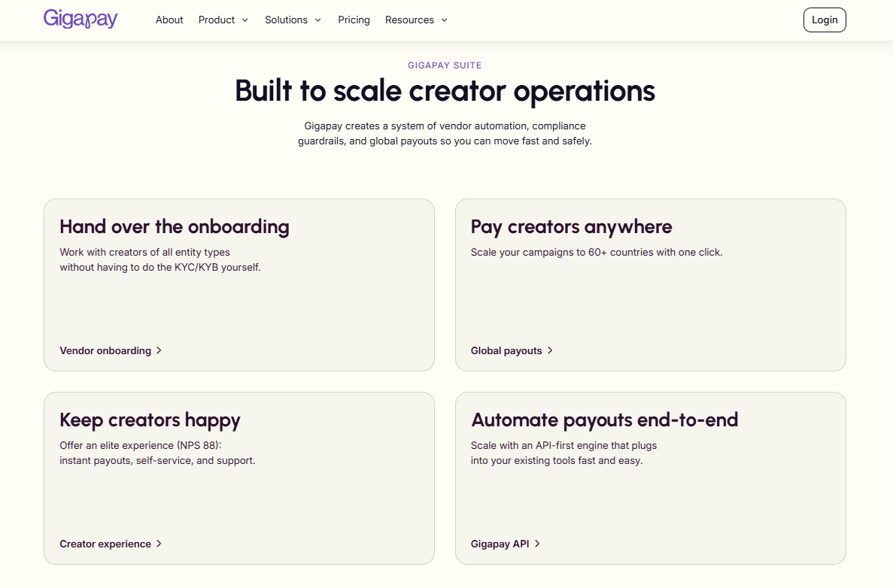Click text 'Work with creators of all entity types'
This screenshot has width=893, height=588.
[x=144, y=252]
